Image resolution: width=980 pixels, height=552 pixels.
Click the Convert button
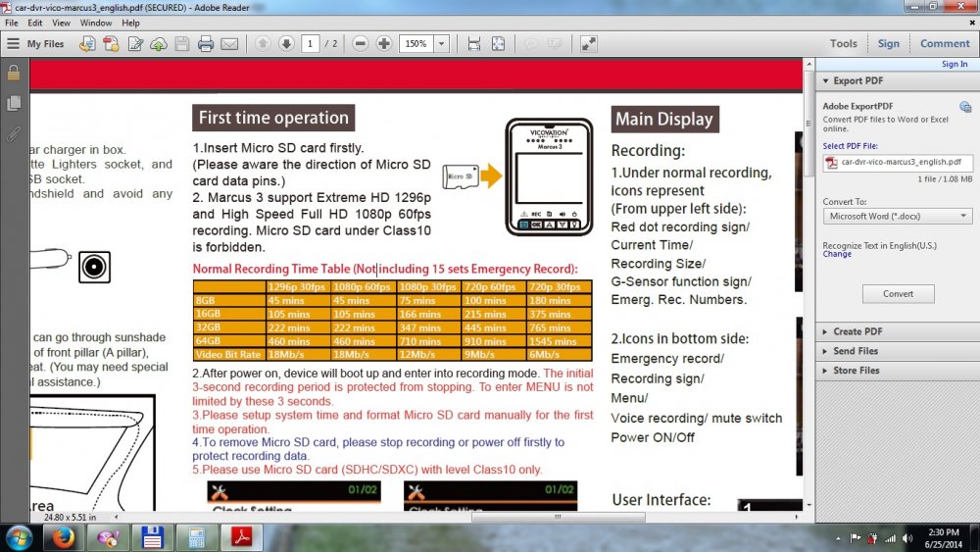click(898, 293)
